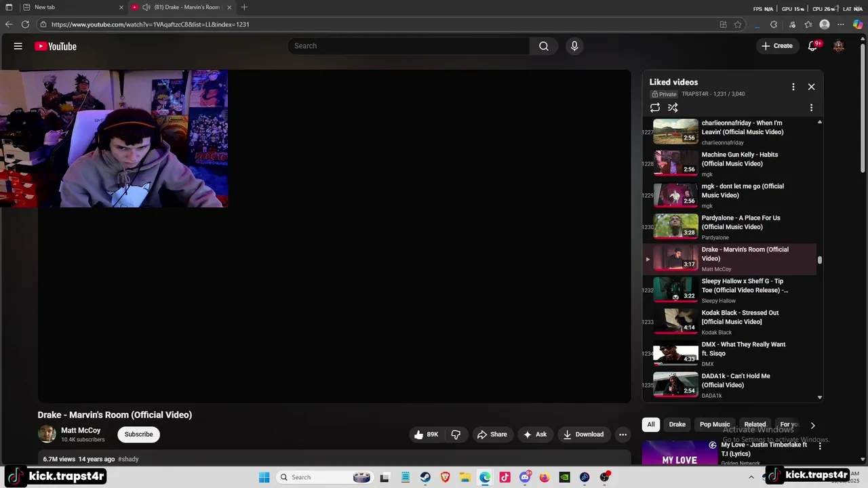868x488 pixels.
Task: Play Sleepy Hallow x Sheff G - Tip Toe
Action: click(x=731, y=291)
